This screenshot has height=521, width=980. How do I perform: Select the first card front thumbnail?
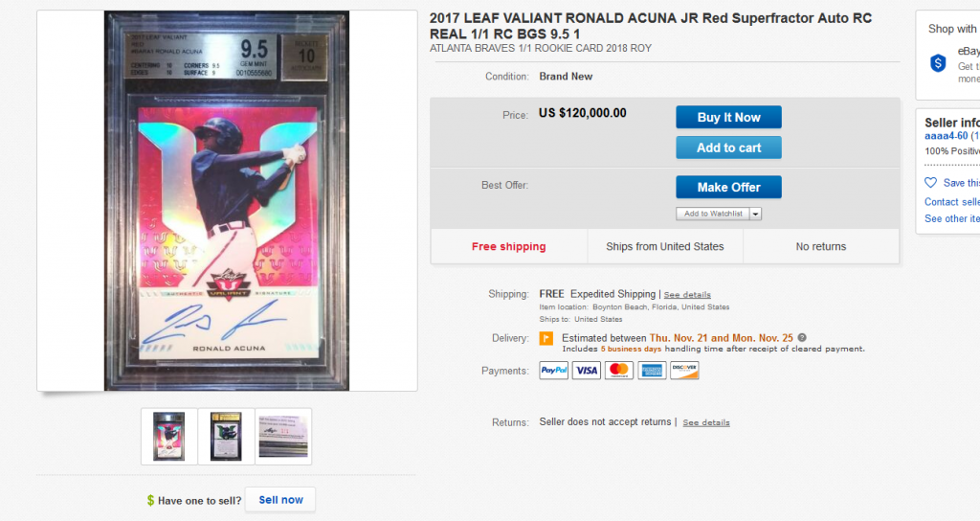click(x=168, y=437)
